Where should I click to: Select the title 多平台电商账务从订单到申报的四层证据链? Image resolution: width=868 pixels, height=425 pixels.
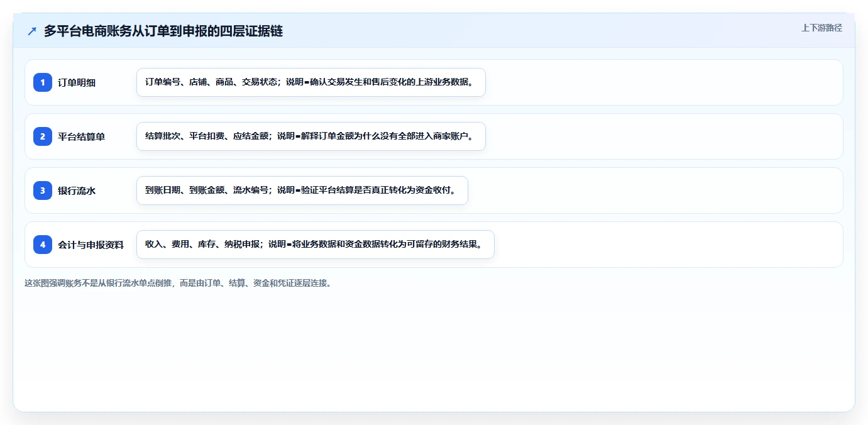163,31
